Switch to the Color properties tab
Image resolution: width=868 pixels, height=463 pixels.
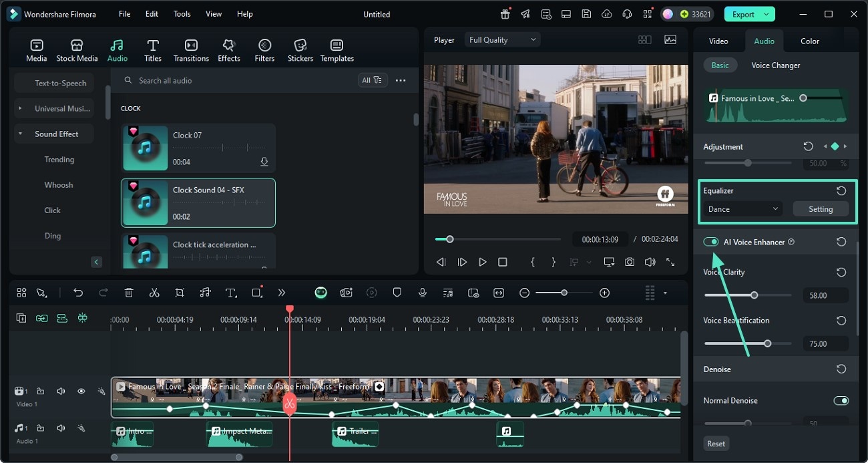[x=810, y=41]
